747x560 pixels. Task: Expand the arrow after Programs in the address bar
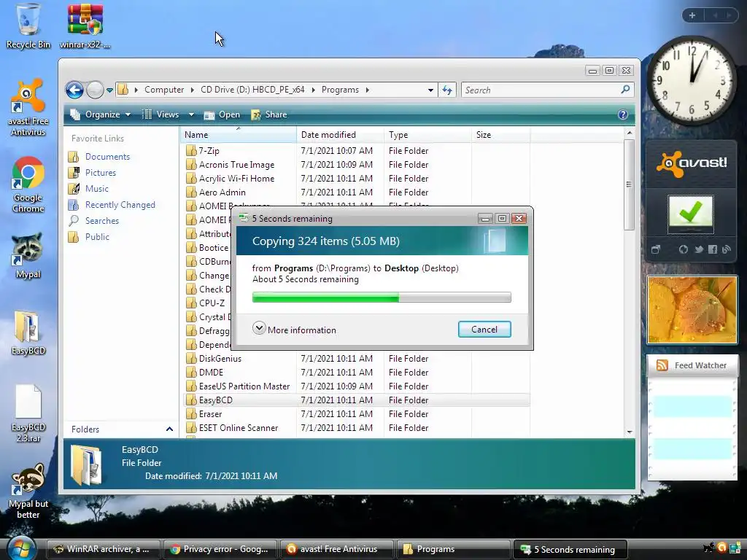[x=368, y=90]
